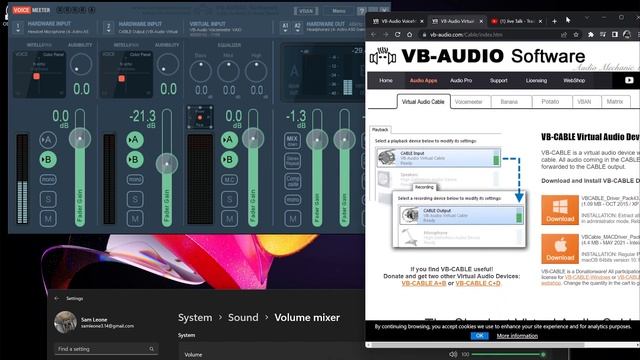
Task: Open the VB-CABLE A+B donation link
Action: tap(424, 283)
